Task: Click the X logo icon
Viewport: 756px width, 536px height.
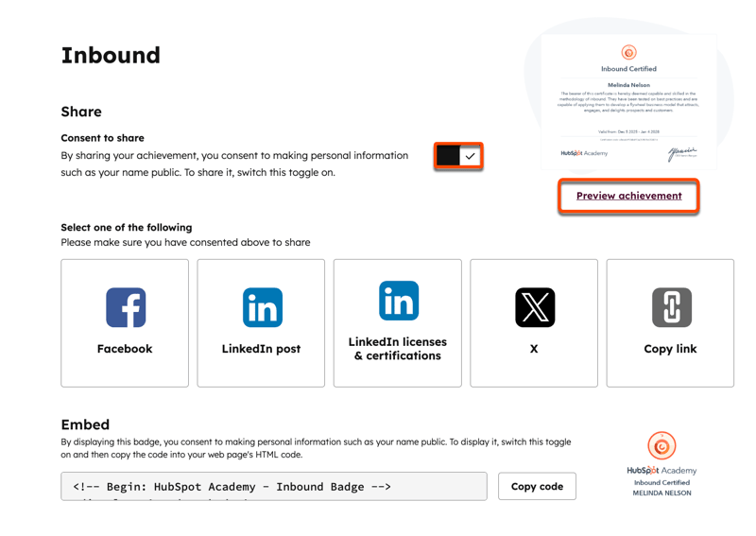Action: click(535, 307)
